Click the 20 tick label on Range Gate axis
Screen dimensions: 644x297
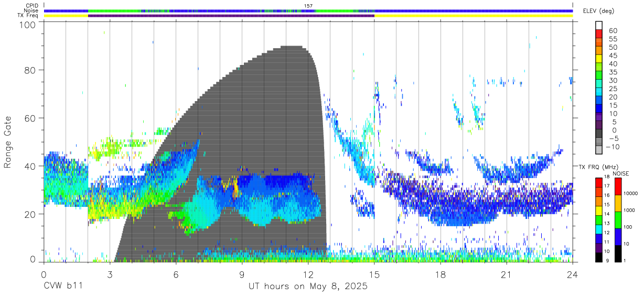pos(31,214)
